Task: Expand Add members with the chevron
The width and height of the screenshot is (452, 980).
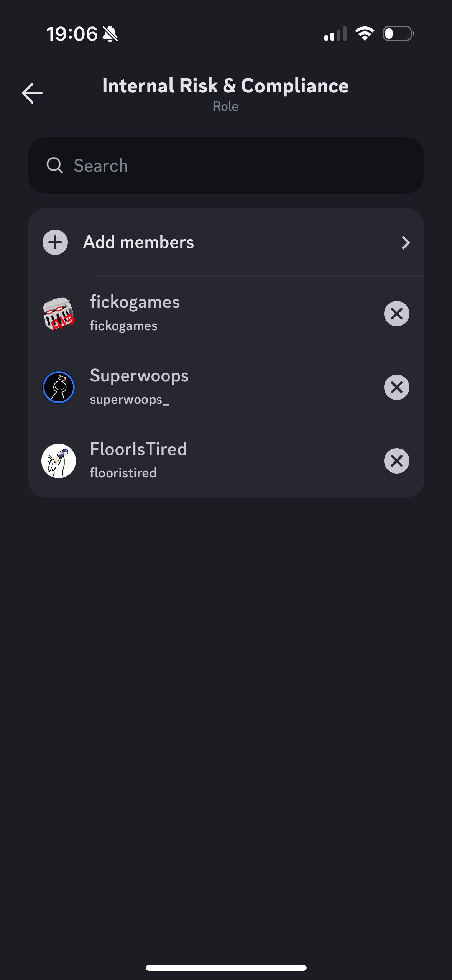Action: (406, 242)
